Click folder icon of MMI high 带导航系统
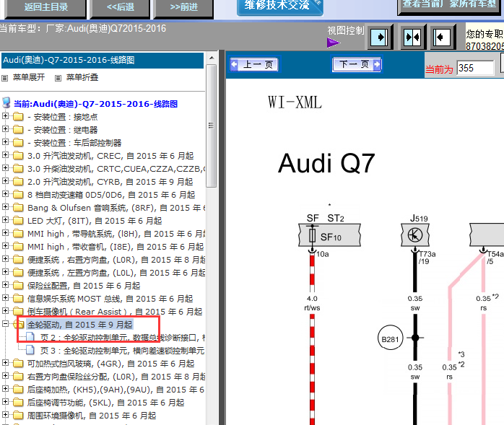This screenshot has width=504, height=425. tap(18, 233)
